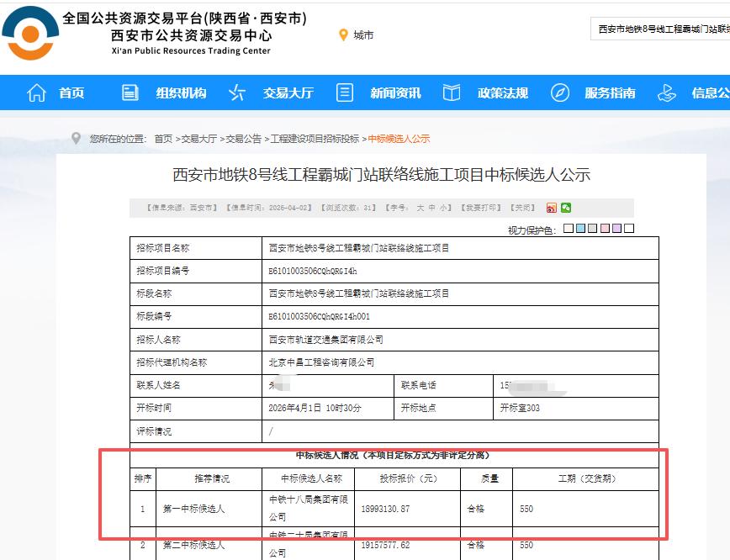This screenshot has height=560, width=730.
Task: Click 中标候选人公示 breadcrumb link
Action: (x=399, y=139)
